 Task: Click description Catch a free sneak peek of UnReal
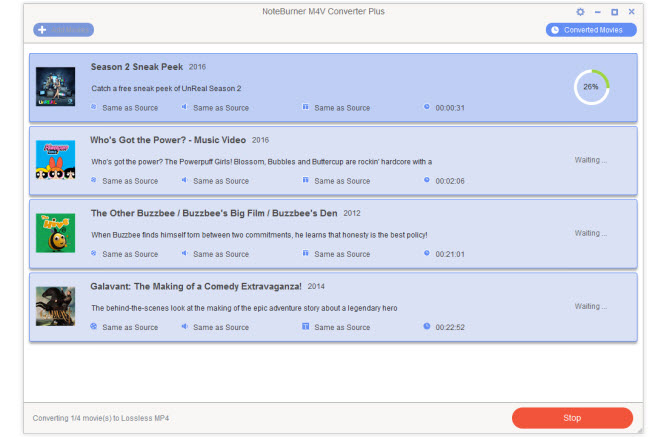[x=166, y=89]
